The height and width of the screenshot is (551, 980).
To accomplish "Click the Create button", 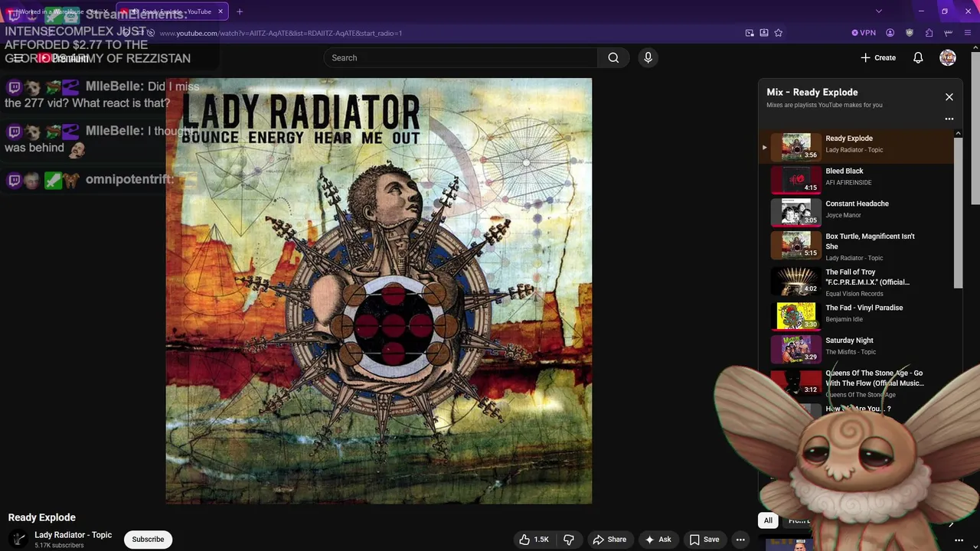I will click(878, 57).
